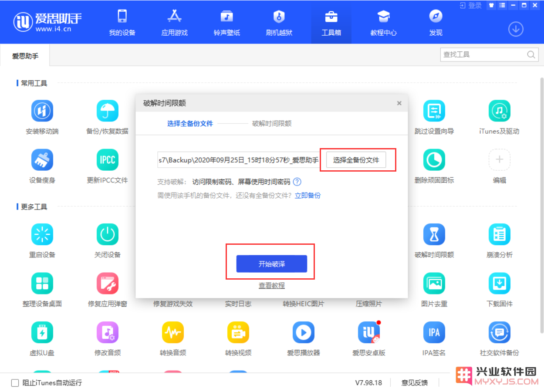Image resolution: width=544 pixels, height=392 pixels.
Task: Toggle 阻止iTunes自动运行 checkbox
Action: [x=15, y=383]
